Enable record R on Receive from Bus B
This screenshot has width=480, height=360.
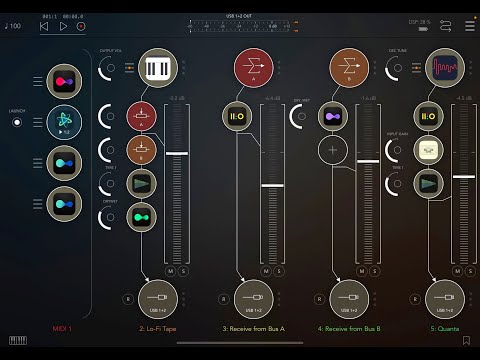(319, 299)
